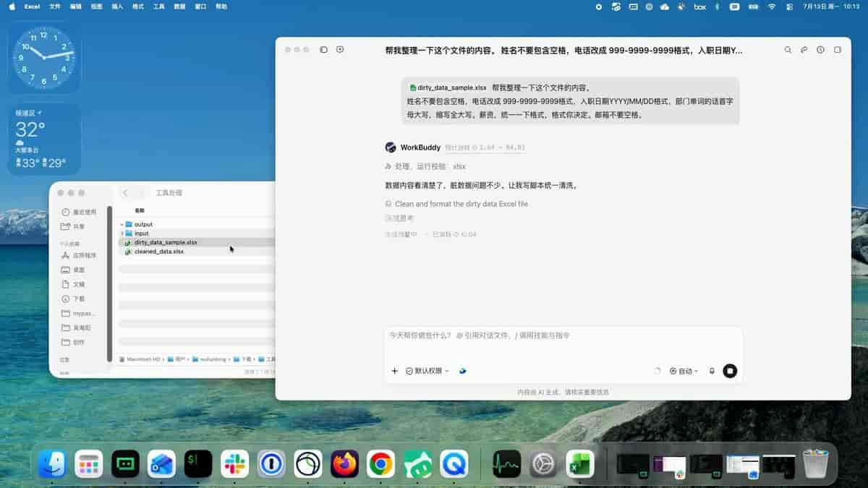The image size is (868, 488).
Task: Start a new chat in WorkBuddy
Action: click(x=340, y=50)
